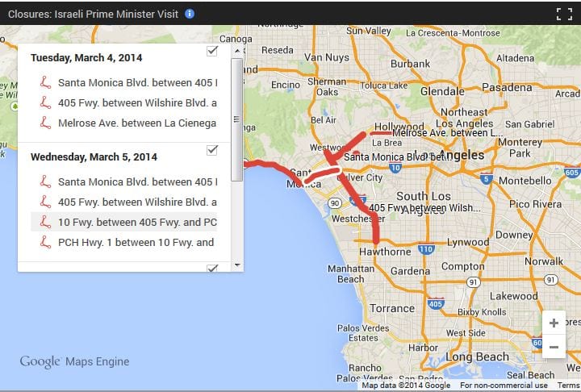
Task: Click the legend scrollbar down arrow
Action: tap(237, 265)
